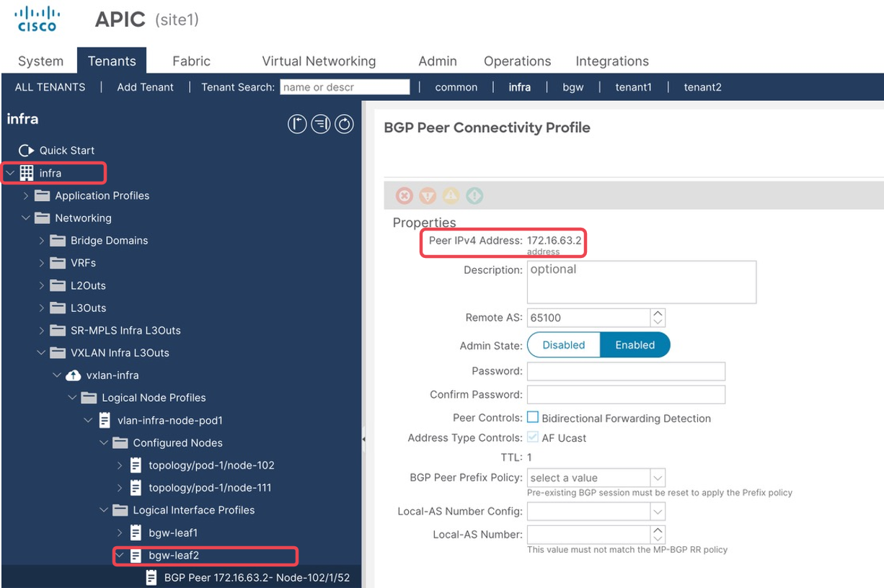This screenshot has height=588, width=884.
Task: Click the BGP Peer 172.16.63.2 document icon
Action: (151, 577)
